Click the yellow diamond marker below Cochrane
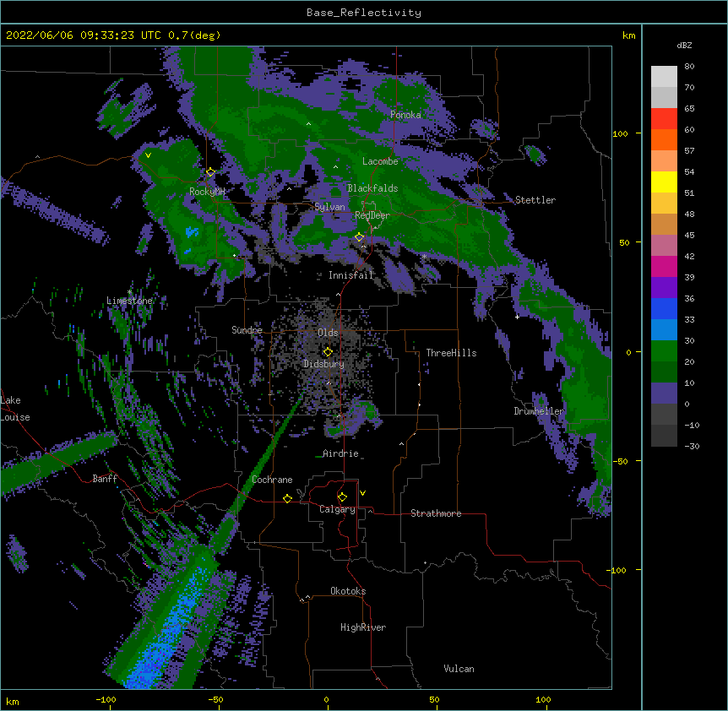 (287, 498)
